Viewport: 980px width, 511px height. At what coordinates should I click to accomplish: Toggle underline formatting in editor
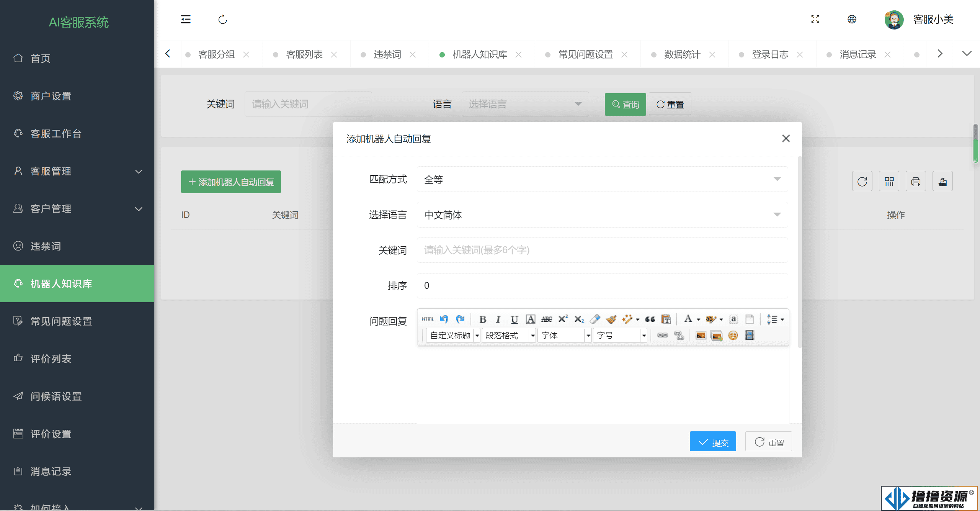[x=514, y=319]
